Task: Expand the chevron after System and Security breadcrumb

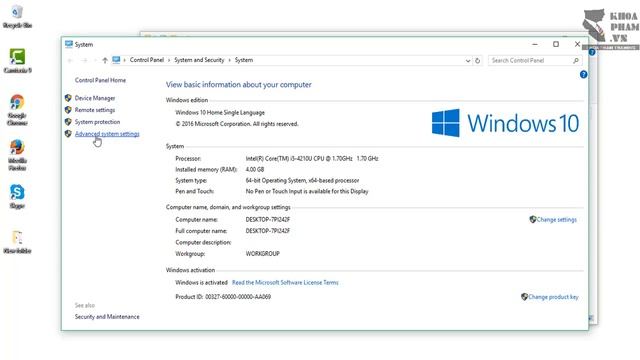Action: [x=229, y=60]
